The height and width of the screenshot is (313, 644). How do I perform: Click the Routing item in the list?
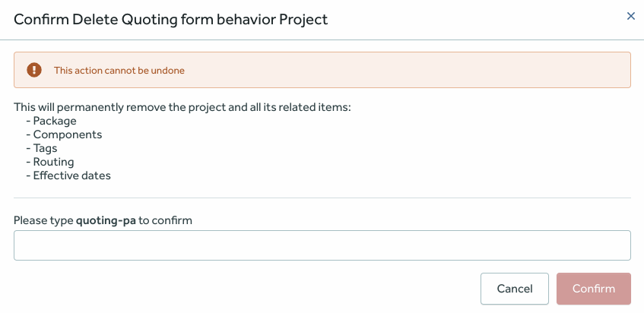(x=53, y=162)
